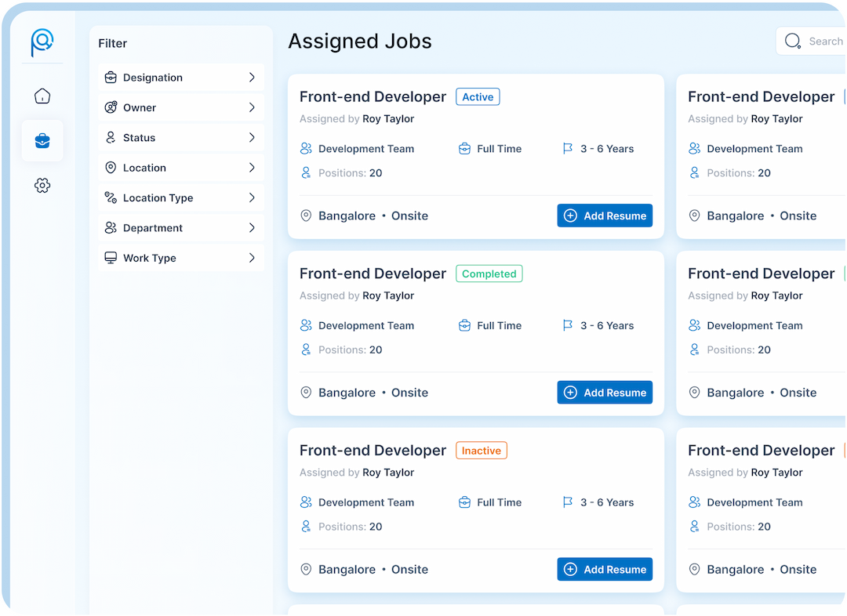Expand the Department filter chevron
Viewport: 847px width, 616px height.
[x=252, y=228]
